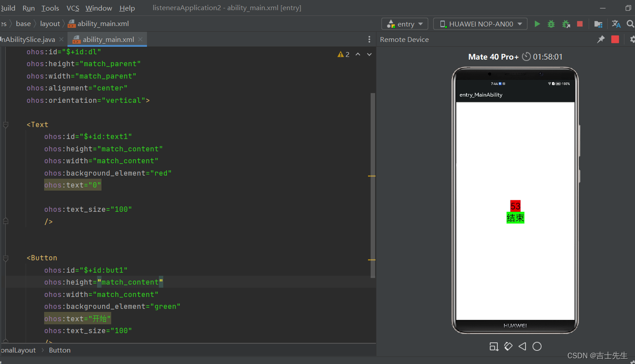
Task: Click the entry_MainAbility title on device
Action: pyautogui.click(x=481, y=95)
